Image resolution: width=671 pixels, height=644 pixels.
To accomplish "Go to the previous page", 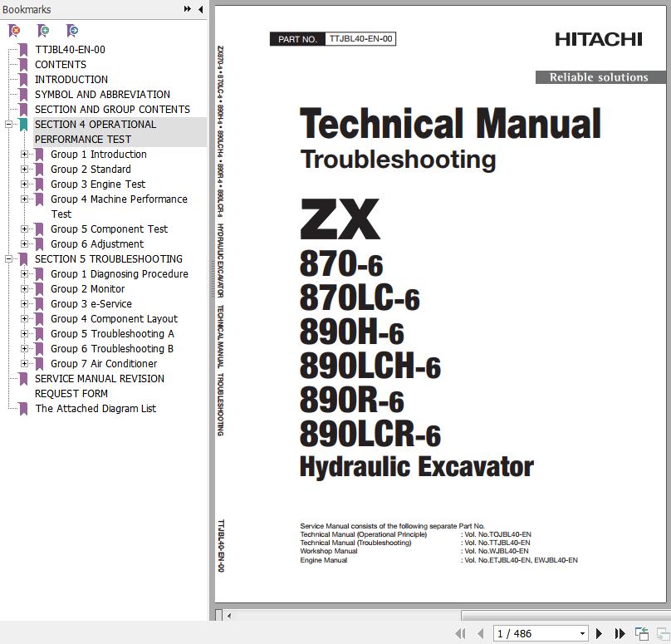I will pos(481,633).
